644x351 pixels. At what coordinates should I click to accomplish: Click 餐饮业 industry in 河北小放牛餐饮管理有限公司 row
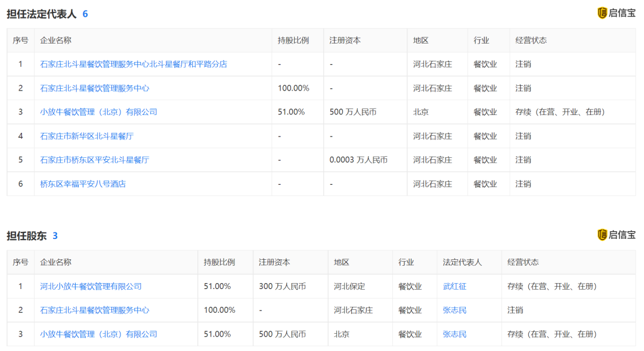tap(410, 286)
